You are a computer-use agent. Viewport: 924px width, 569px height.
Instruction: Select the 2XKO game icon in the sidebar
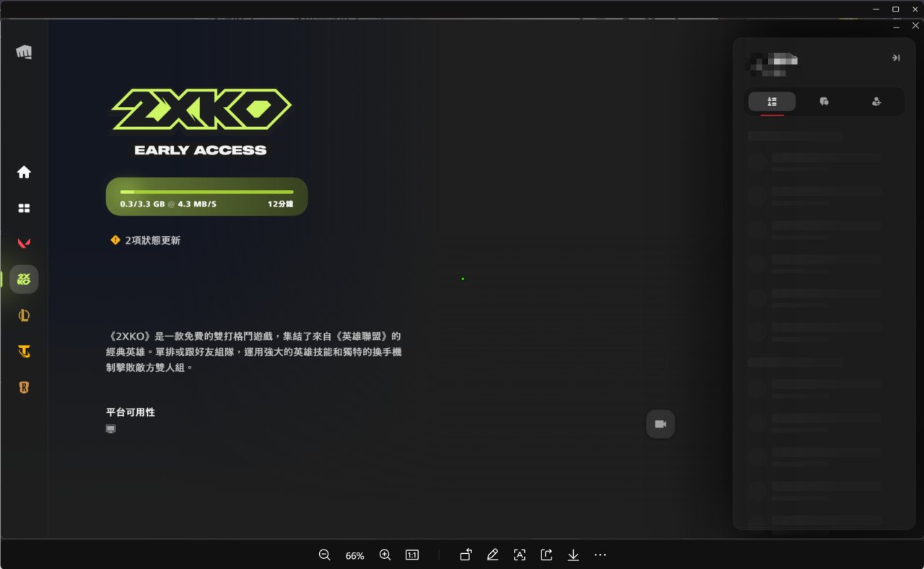tap(24, 279)
